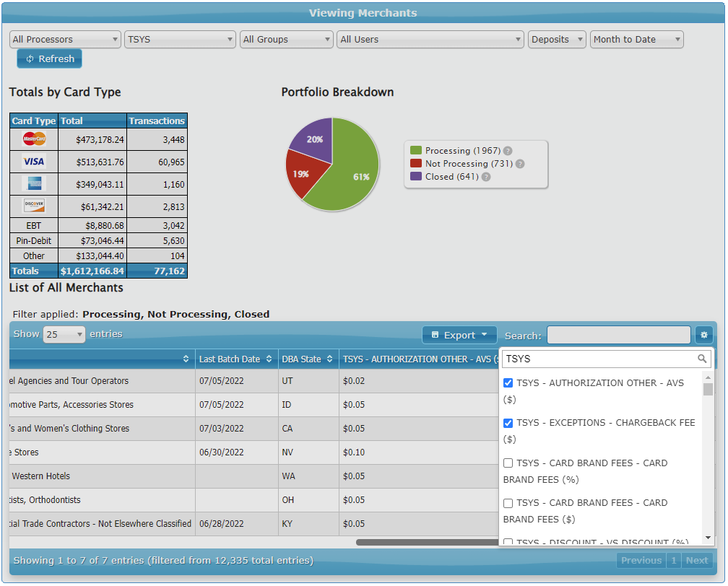Click the EBT row label

pyautogui.click(x=34, y=225)
